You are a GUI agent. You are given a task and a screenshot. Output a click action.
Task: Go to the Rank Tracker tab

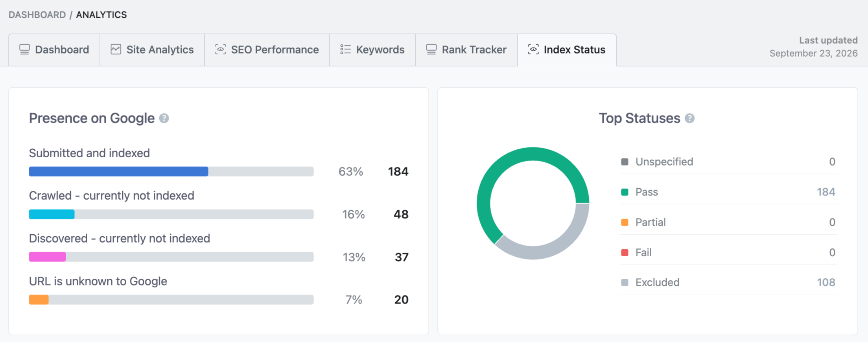pyautogui.click(x=466, y=50)
